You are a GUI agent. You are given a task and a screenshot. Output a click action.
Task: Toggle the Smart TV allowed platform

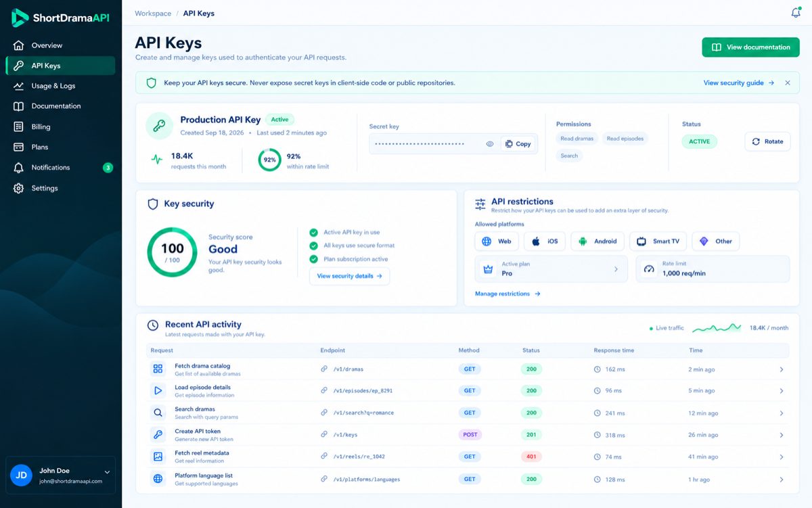(x=658, y=241)
